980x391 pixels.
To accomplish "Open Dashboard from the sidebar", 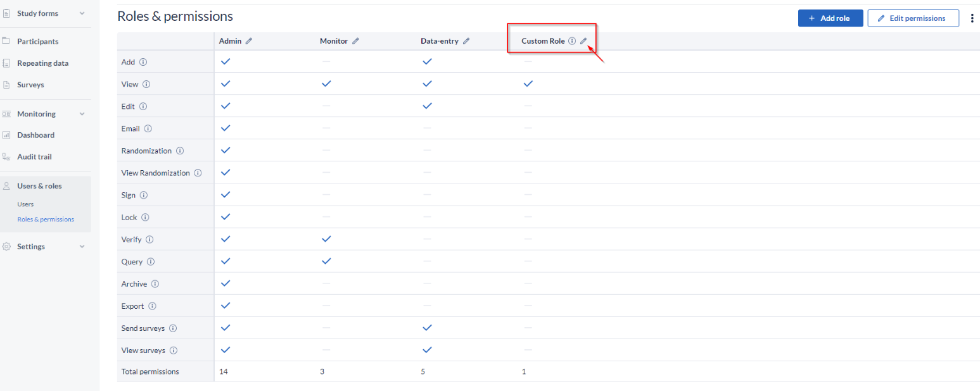I will coord(35,135).
